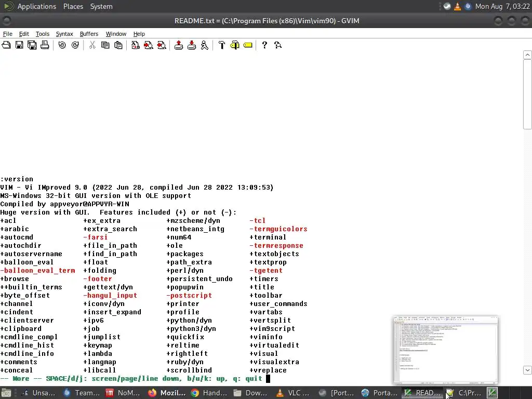Open Vim help with question mark icon
The width and height of the screenshot is (532, 399).
pyautogui.click(x=264, y=45)
